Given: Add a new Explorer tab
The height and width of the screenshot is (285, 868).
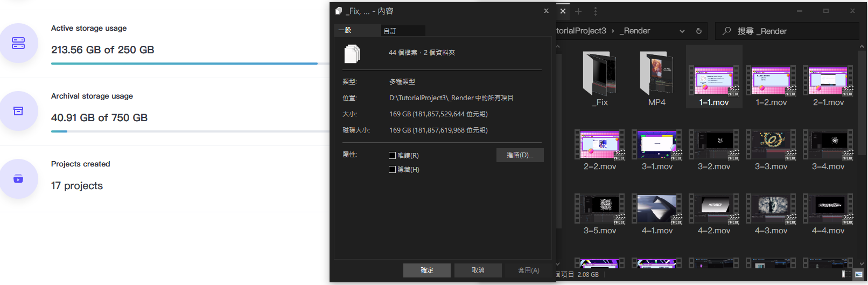Looking at the screenshot, I should (578, 11).
